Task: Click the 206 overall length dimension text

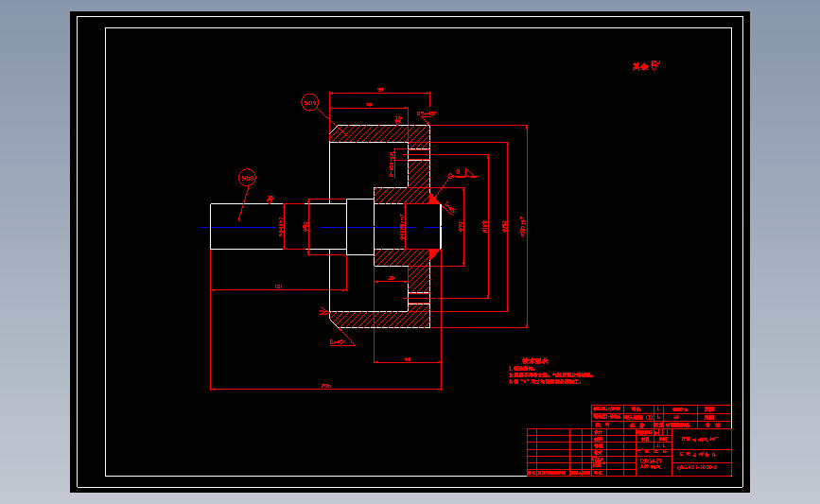Action: point(325,386)
